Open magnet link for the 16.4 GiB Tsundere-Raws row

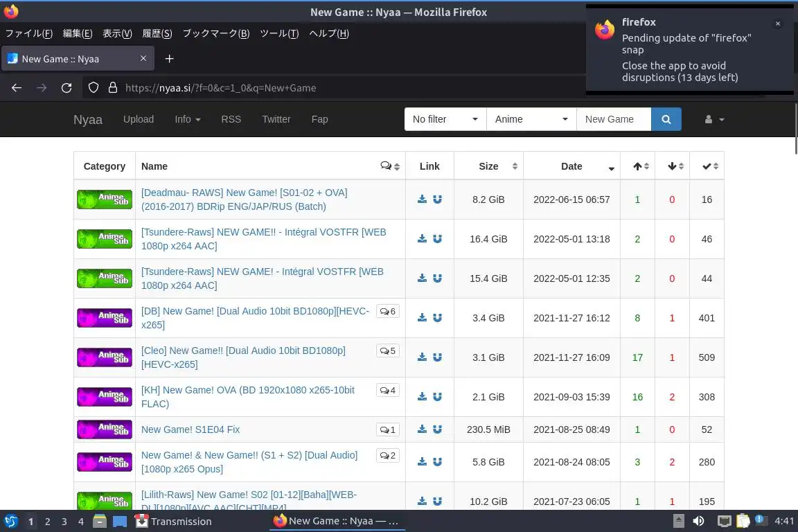[437, 239]
